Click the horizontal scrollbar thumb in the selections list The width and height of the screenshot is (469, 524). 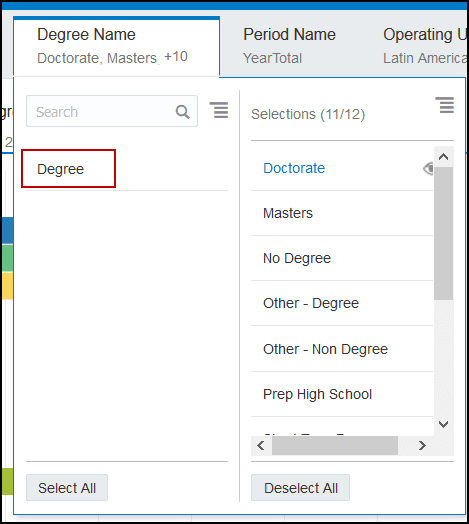[335, 445]
